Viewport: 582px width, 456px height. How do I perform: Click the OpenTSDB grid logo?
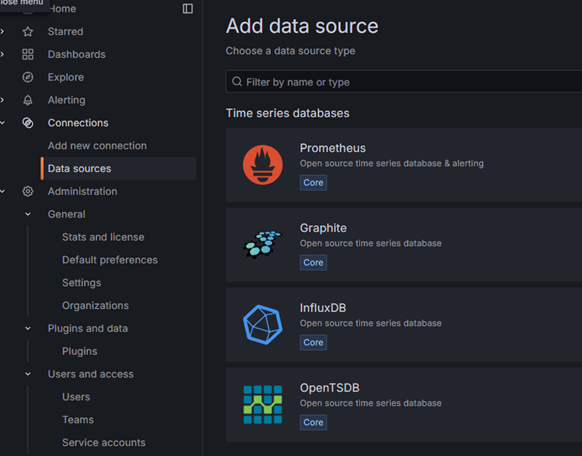pyautogui.click(x=263, y=404)
